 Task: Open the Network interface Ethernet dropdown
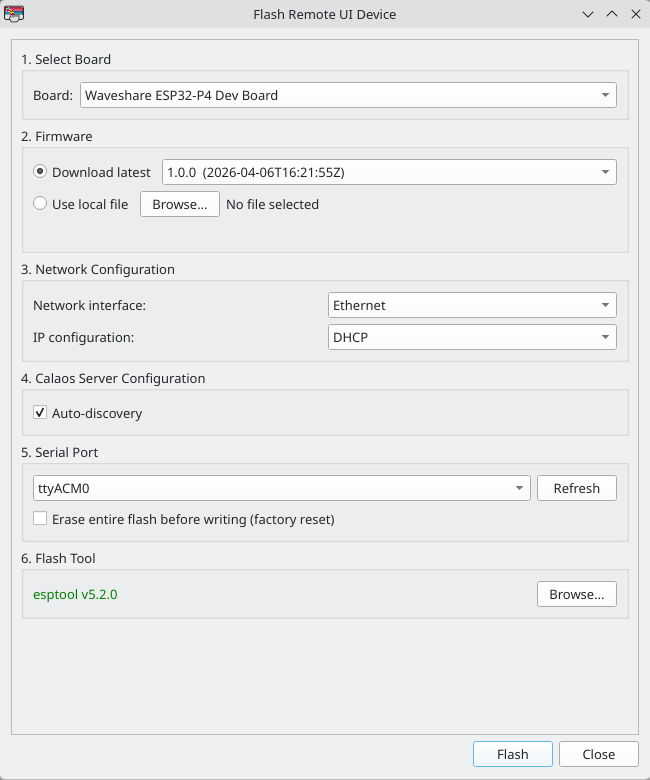point(472,305)
